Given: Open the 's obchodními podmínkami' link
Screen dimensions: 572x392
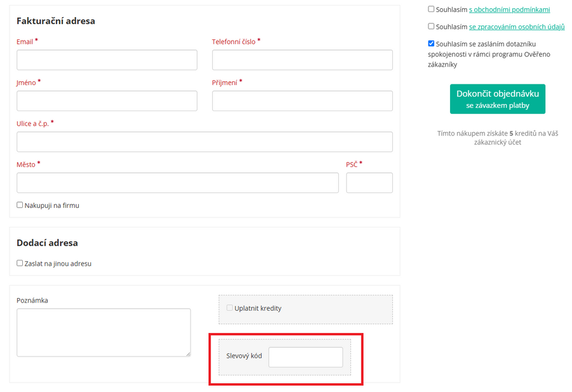Looking at the screenshot, I should (x=509, y=10).
